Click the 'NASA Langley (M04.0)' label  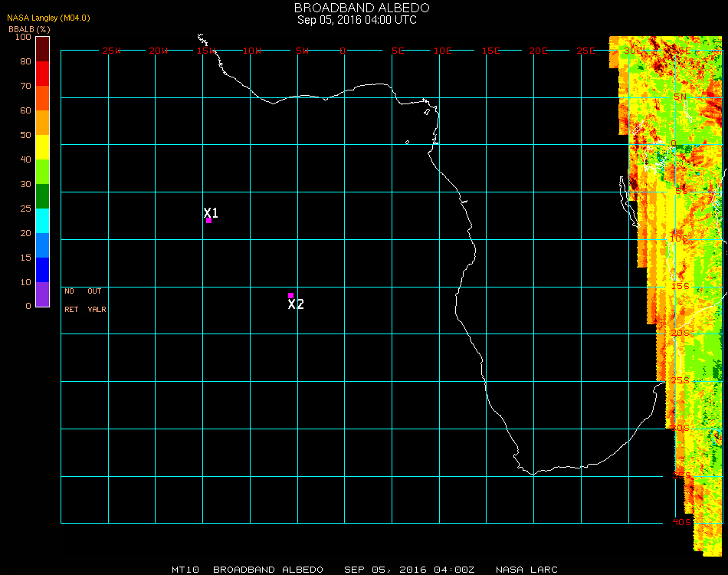coord(48,18)
